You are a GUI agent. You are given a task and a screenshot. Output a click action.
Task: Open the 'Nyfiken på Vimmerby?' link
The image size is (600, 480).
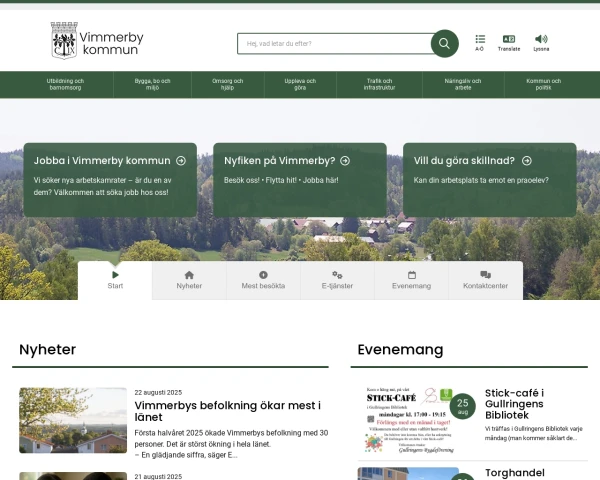(x=279, y=161)
